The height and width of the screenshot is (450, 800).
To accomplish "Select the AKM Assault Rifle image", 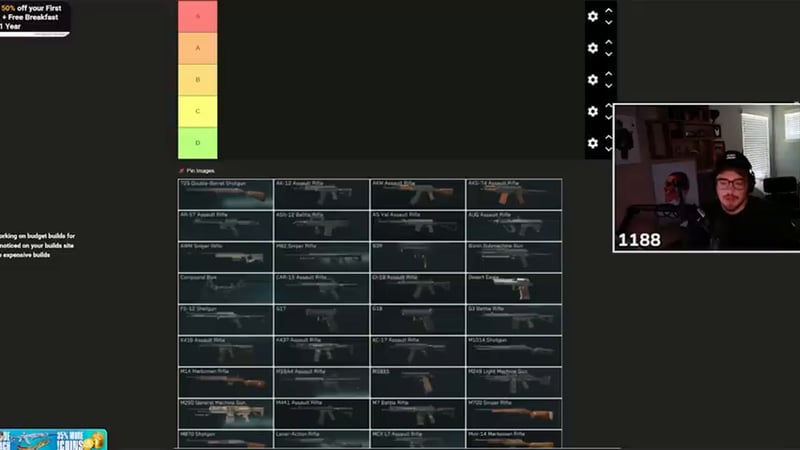I will 417,194.
